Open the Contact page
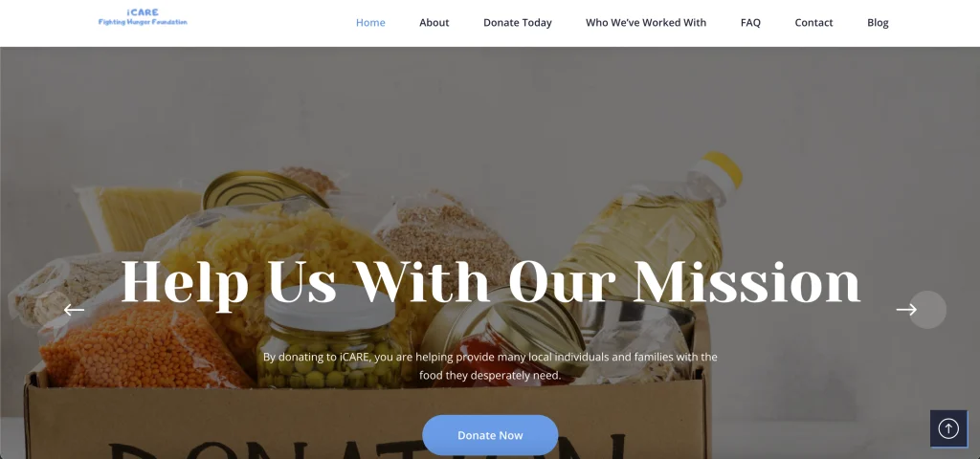This screenshot has height=459, width=980. click(x=813, y=23)
